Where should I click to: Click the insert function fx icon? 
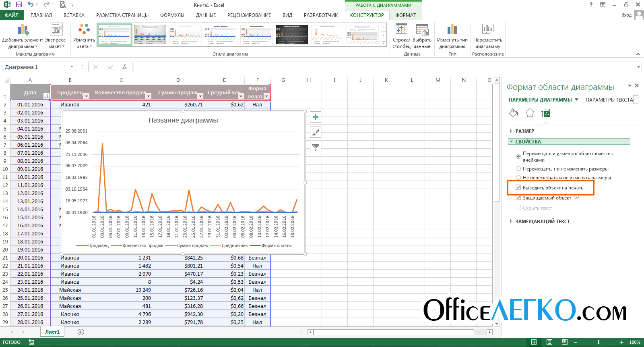pyautogui.click(x=125, y=67)
